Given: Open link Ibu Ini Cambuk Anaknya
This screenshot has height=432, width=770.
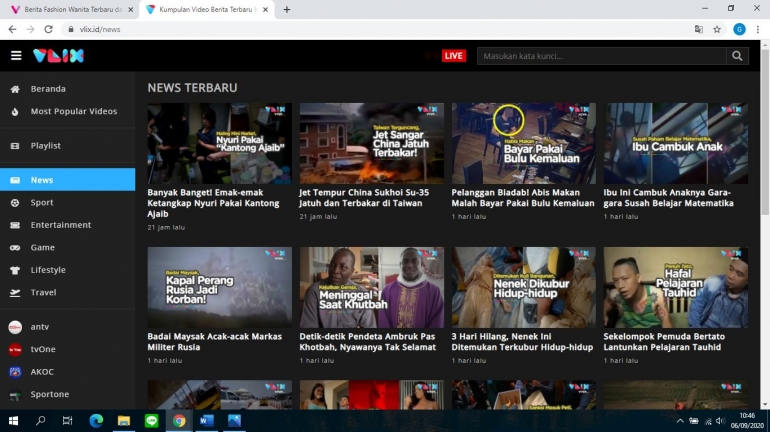Looking at the screenshot, I should tap(668, 198).
